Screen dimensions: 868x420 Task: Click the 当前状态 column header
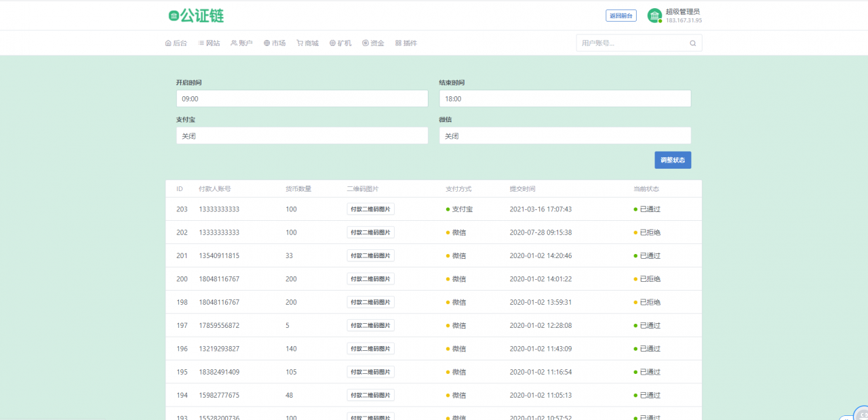pyautogui.click(x=646, y=189)
